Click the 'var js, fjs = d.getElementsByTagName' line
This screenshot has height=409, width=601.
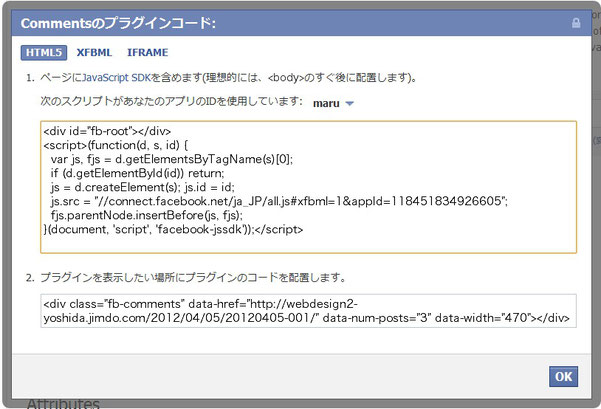pyautogui.click(x=172, y=159)
